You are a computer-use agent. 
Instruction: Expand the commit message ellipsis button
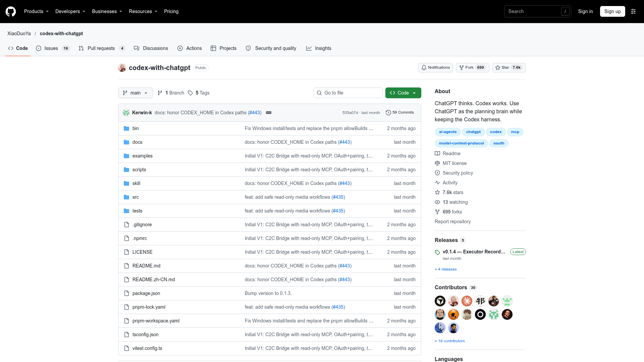pos(269,113)
